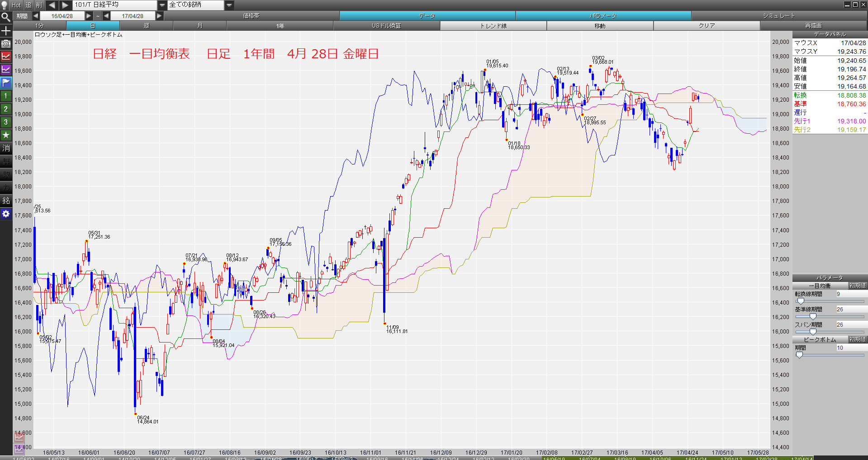Select the 日 daily timeframe
The width and height of the screenshot is (868, 460).
[x=93, y=26]
